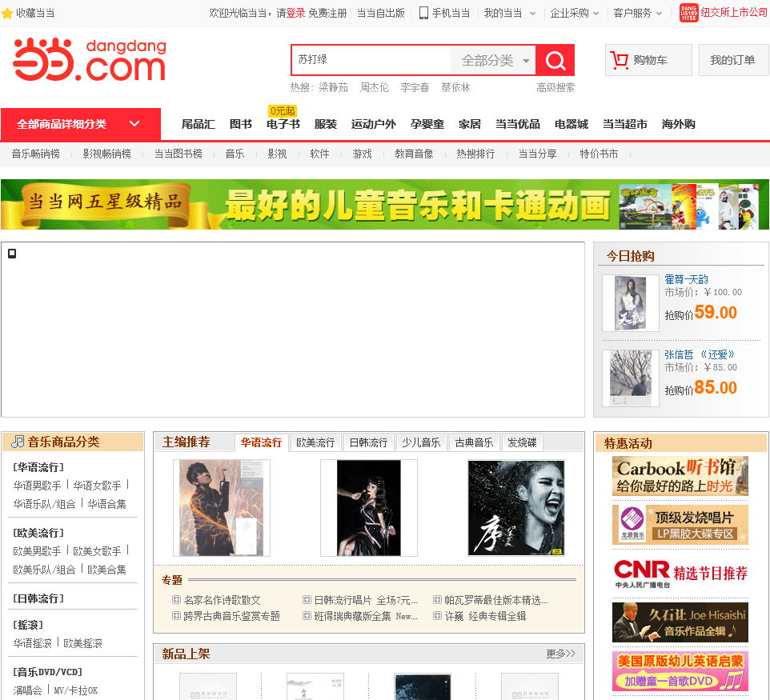Open the middle recommended album cover, woman in black dress
Screen dimensions: 770x700
369,508
